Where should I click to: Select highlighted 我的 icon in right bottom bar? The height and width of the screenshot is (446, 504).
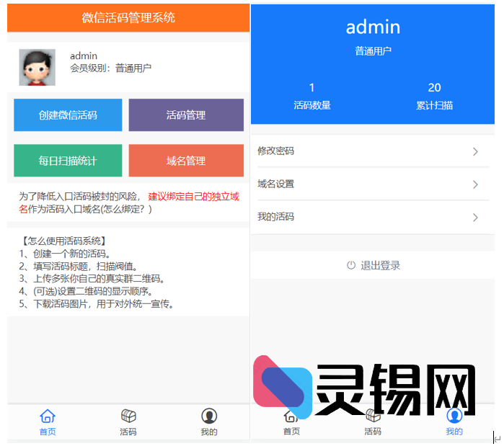[454, 416]
